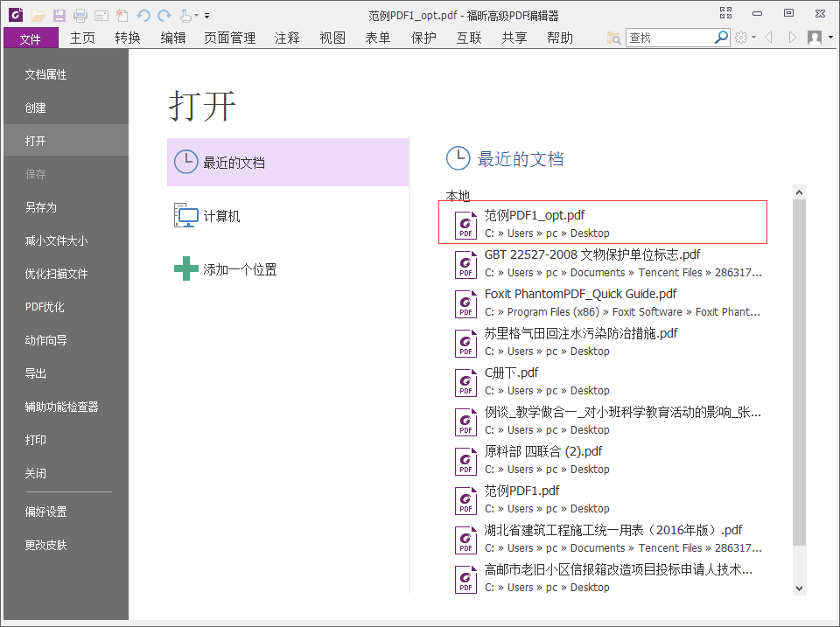The image size is (840, 627).
Task: Click the 查找 search input field
Action: pyautogui.click(x=670, y=38)
